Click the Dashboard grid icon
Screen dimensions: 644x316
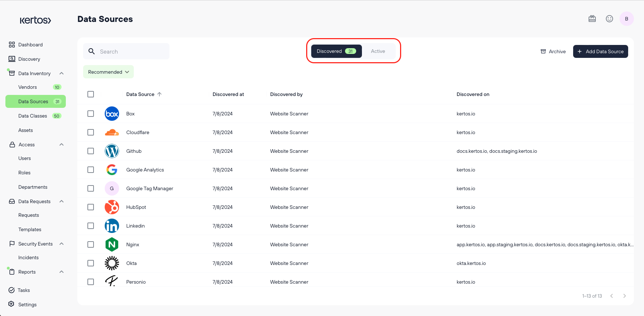[x=12, y=45]
